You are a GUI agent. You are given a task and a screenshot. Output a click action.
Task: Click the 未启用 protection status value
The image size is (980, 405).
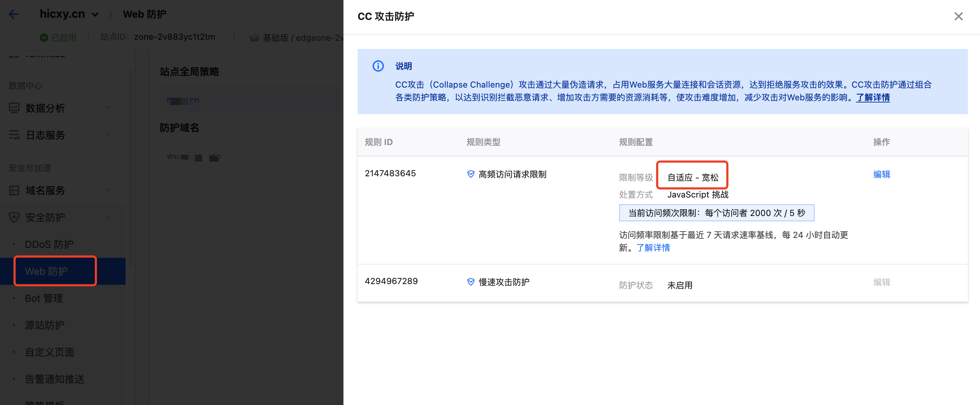tap(679, 285)
